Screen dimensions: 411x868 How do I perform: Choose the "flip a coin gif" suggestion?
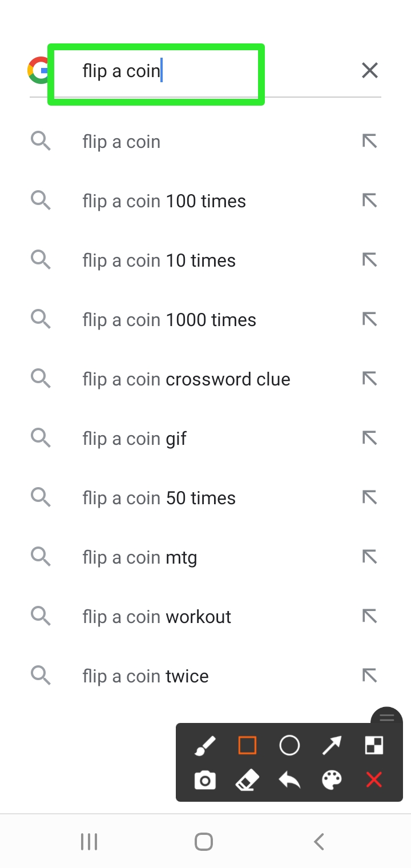coord(135,439)
